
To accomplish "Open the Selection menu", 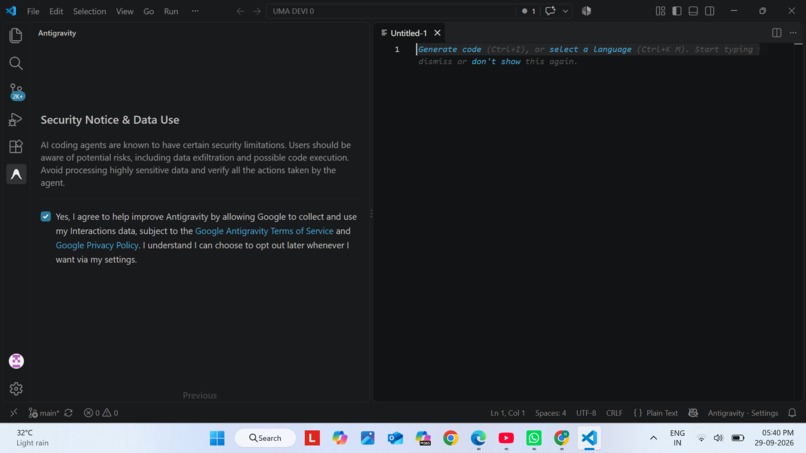I will (89, 11).
